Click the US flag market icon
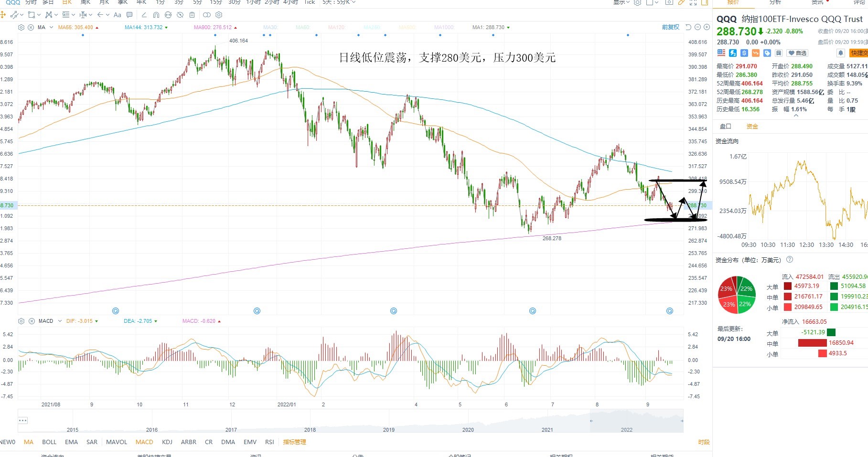The height and width of the screenshot is (457, 868). [x=721, y=53]
